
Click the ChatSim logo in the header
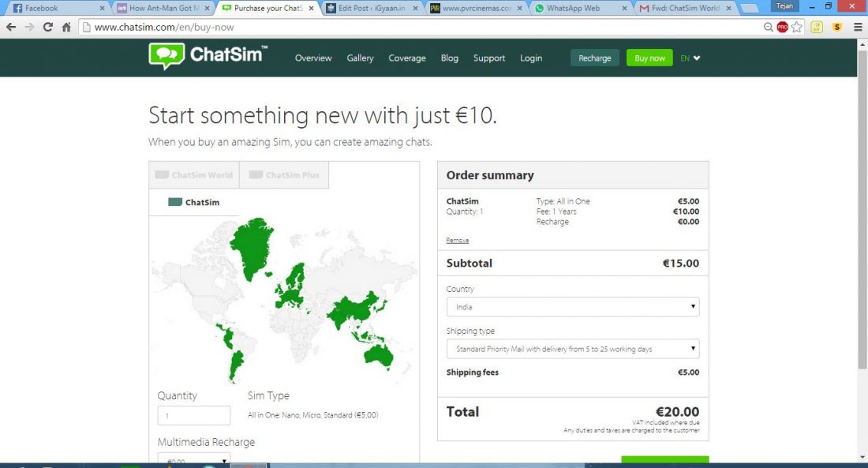(208, 57)
